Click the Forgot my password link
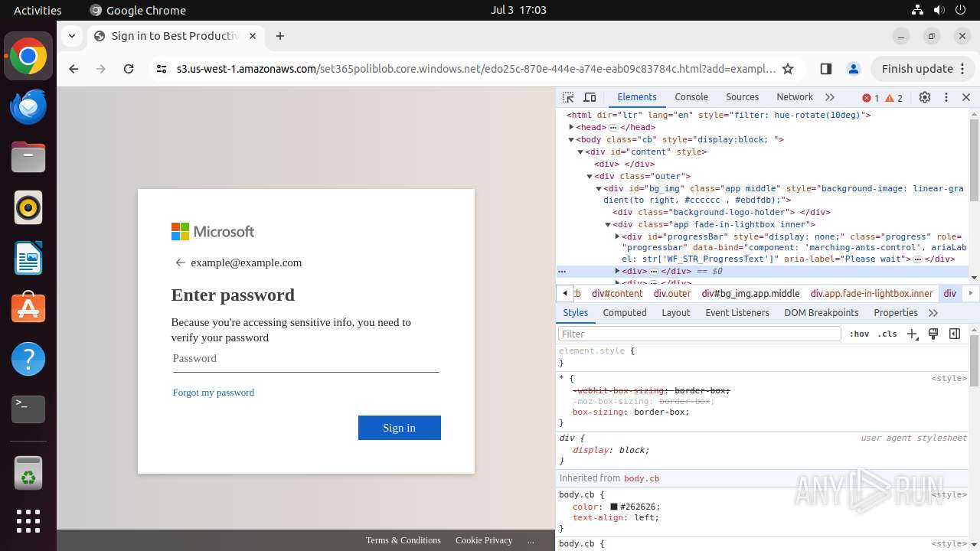This screenshot has height=551, width=980. pos(213,393)
